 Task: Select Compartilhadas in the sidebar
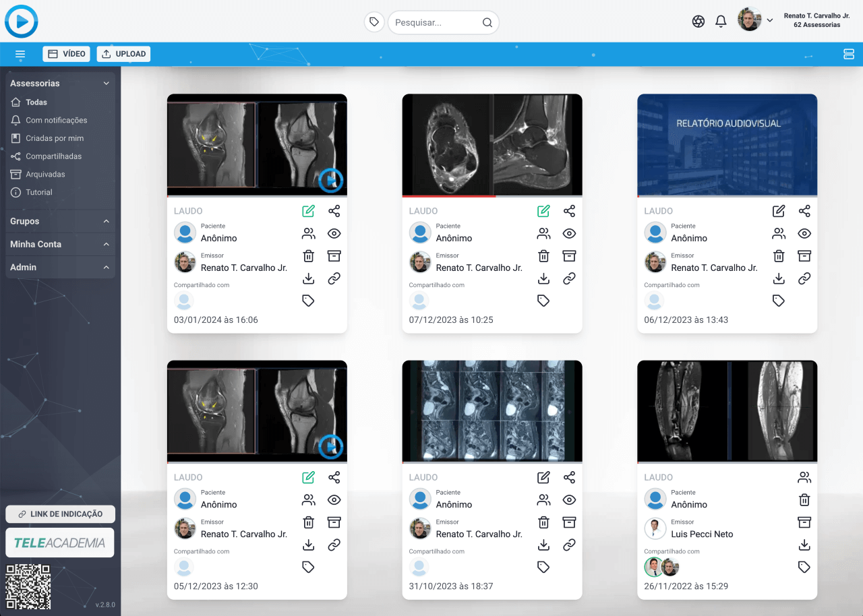tap(53, 156)
